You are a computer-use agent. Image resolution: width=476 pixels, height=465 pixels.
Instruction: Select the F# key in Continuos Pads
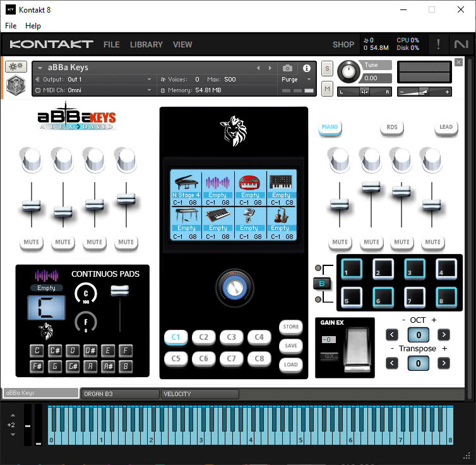pyautogui.click(x=37, y=366)
